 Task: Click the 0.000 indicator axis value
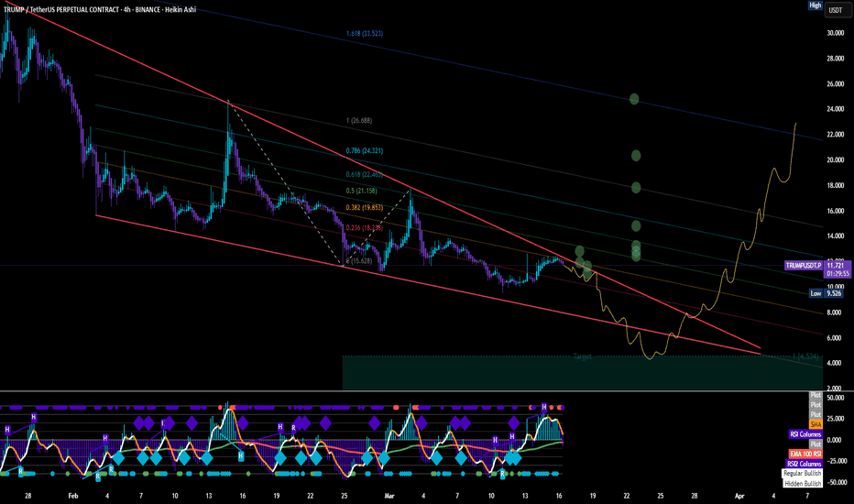pos(835,440)
